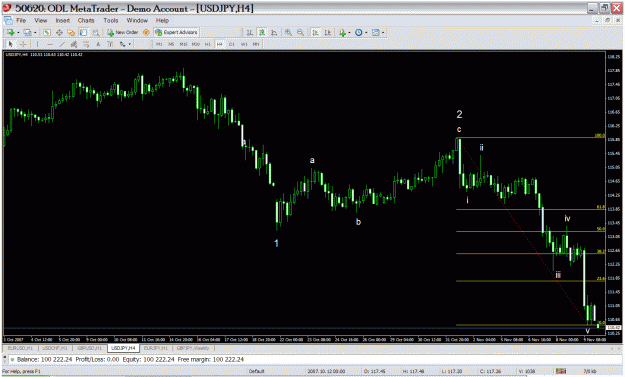Switch to H1 timeframe

(x=207, y=44)
